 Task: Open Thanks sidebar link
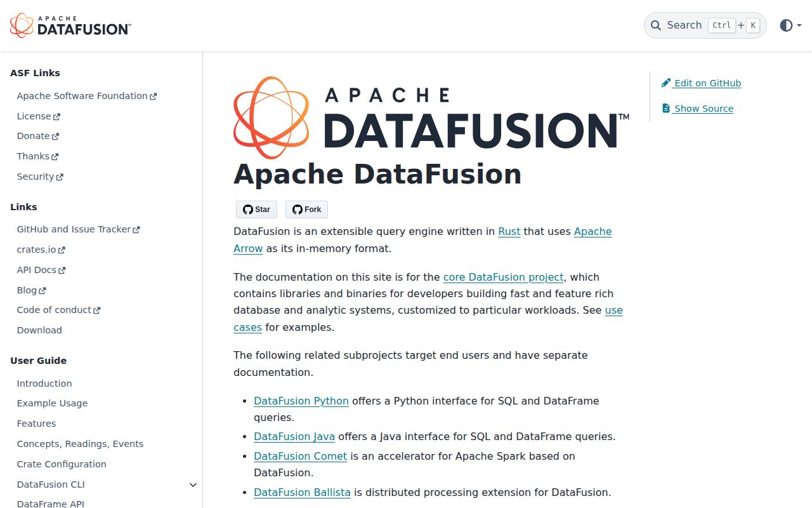coord(33,156)
